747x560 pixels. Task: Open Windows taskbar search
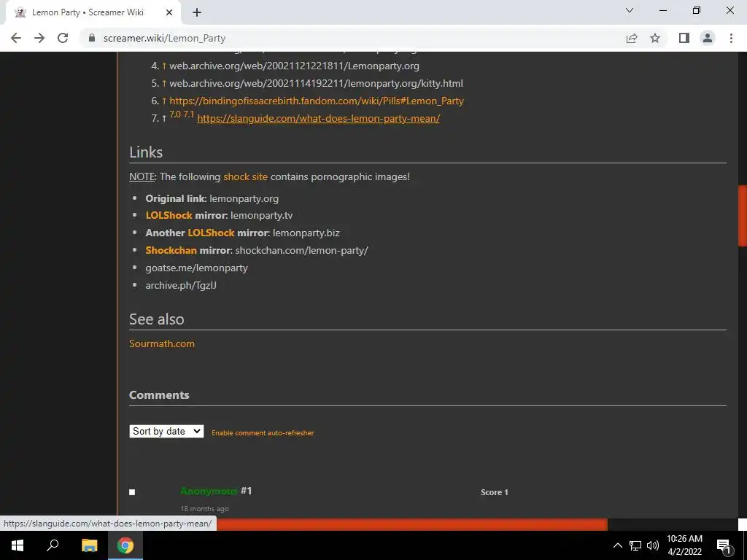tap(53, 545)
